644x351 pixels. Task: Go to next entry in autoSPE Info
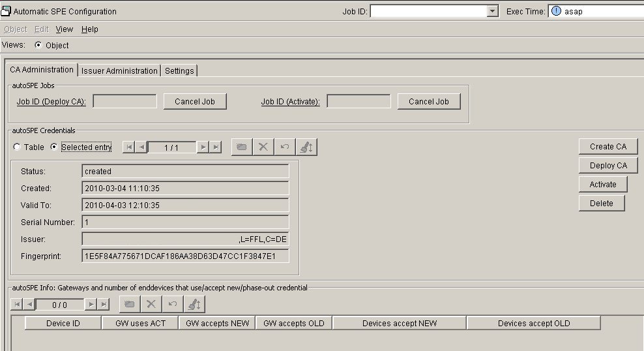coord(91,305)
